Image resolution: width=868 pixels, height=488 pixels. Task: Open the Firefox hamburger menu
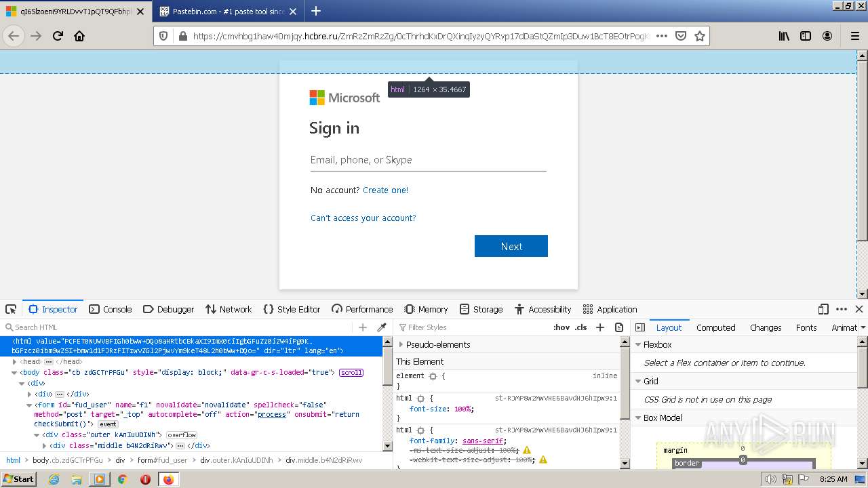tap(855, 36)
